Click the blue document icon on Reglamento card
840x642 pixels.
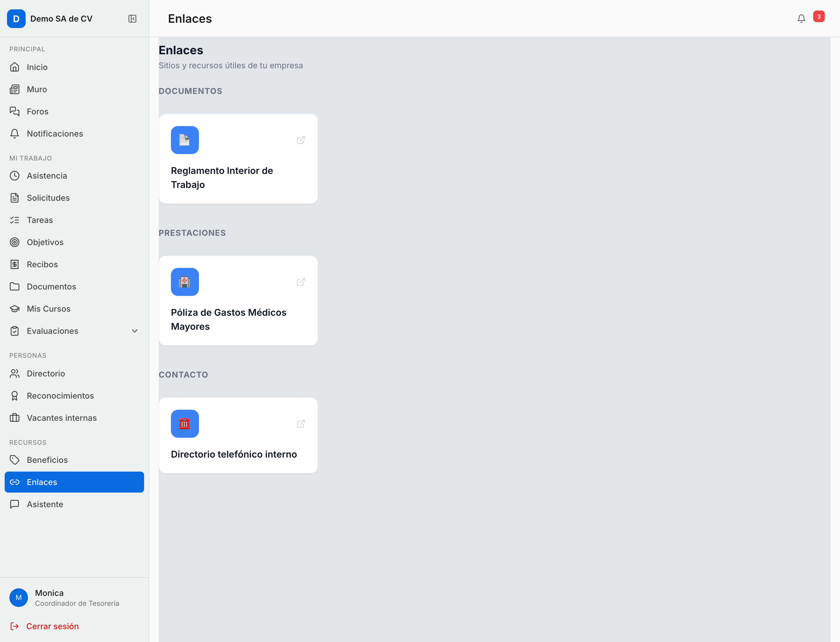point(185,140)
